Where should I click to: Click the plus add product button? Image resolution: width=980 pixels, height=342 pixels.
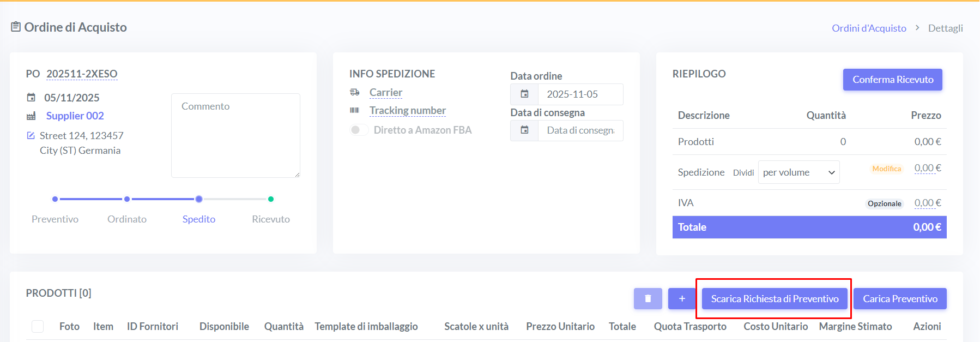tap(682, 298)
